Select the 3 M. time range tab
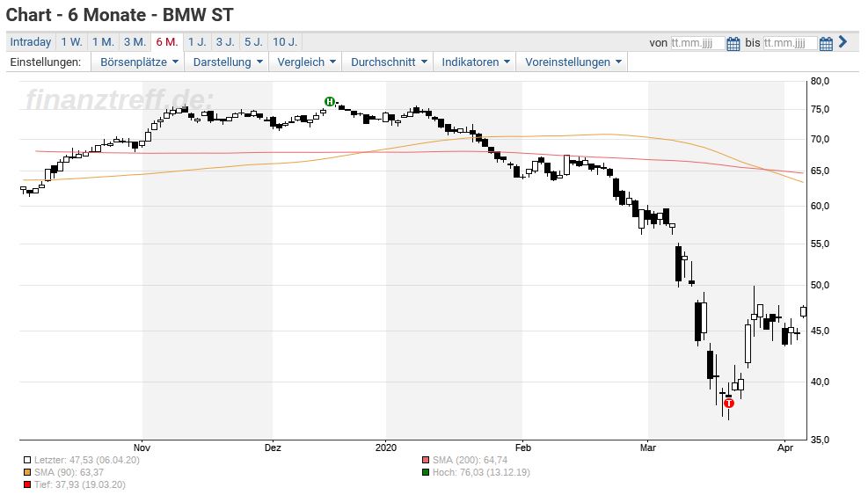Image resolution: width=868 pixels, height=495 pixels. 135,42
